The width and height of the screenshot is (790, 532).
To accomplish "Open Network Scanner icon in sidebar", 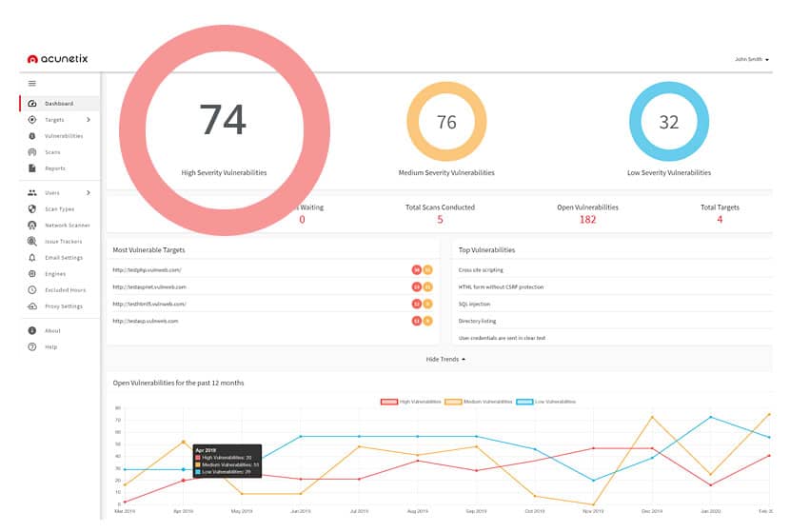I will (x=32, y=226).
